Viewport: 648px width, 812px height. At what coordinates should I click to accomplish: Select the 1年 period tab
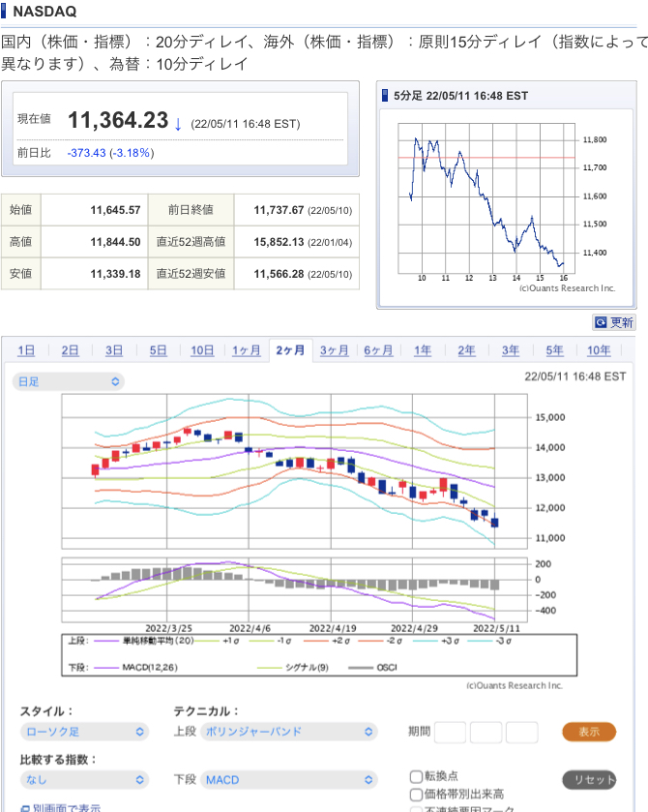[x=423, y=350]
